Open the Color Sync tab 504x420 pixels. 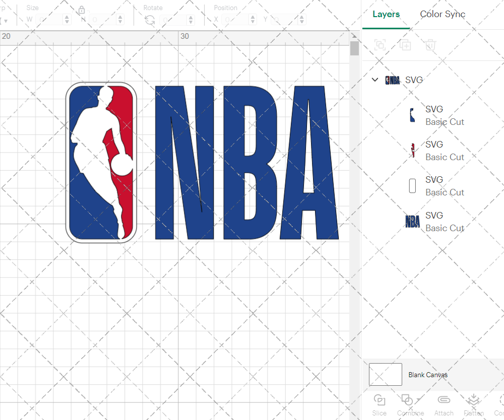443,14
